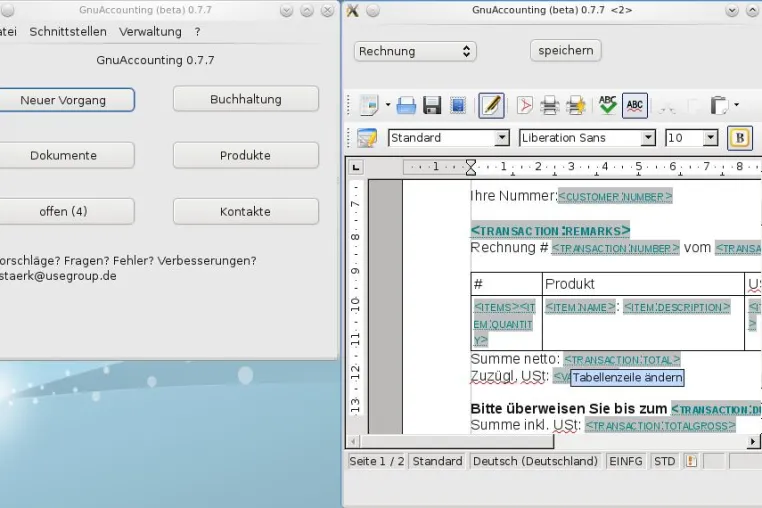Click the greyed Cut scissors icon

[667, 106]
